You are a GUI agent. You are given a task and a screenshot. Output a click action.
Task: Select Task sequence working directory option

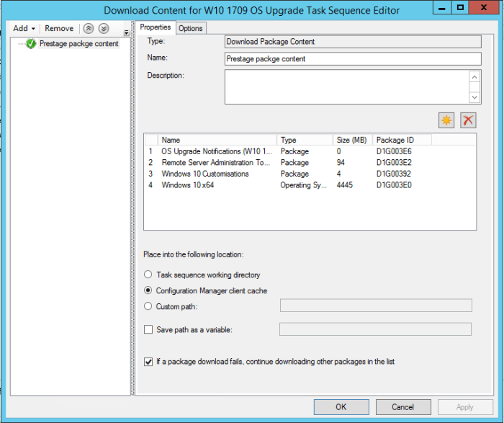pos(148,275)
